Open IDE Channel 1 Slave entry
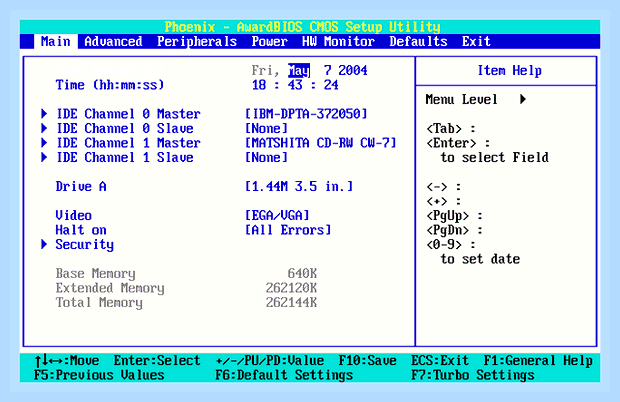 pos(125,157)
